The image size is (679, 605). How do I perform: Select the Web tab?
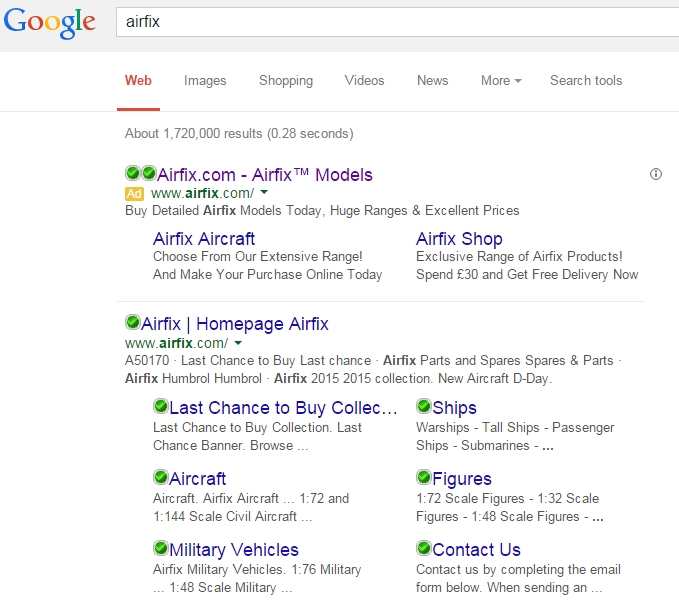138,81
